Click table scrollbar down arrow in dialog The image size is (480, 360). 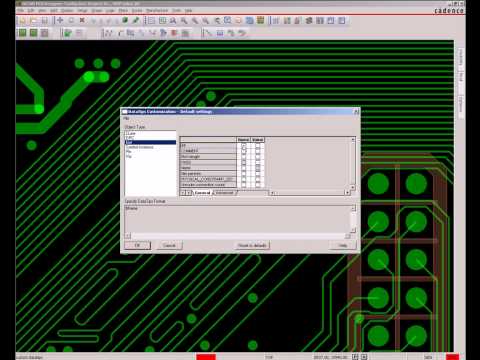(x=353, y=187)
